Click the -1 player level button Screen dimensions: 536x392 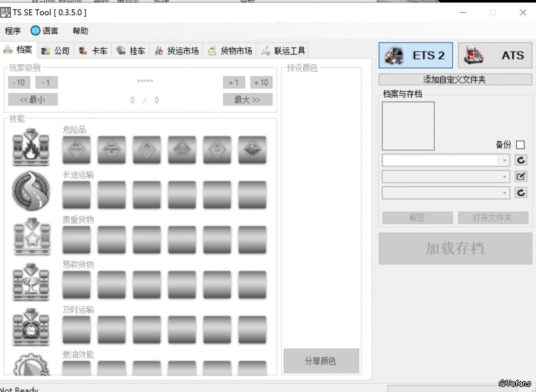tap(46, 82)
